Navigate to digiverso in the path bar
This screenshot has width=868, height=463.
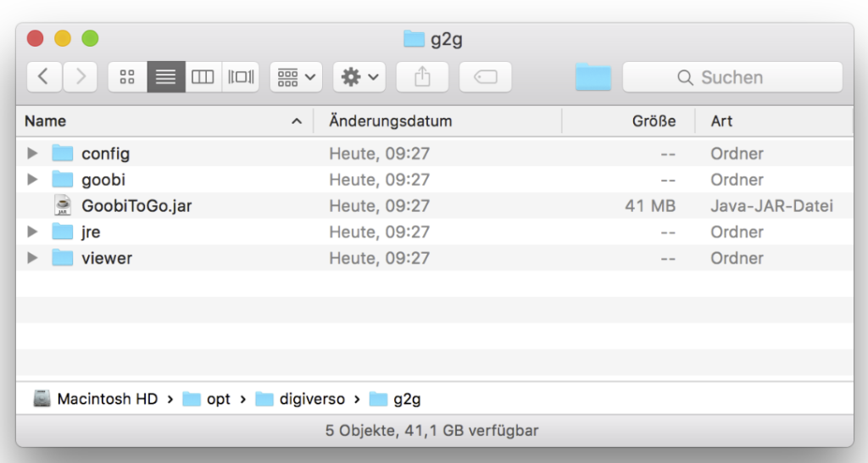tap(308, 399)
